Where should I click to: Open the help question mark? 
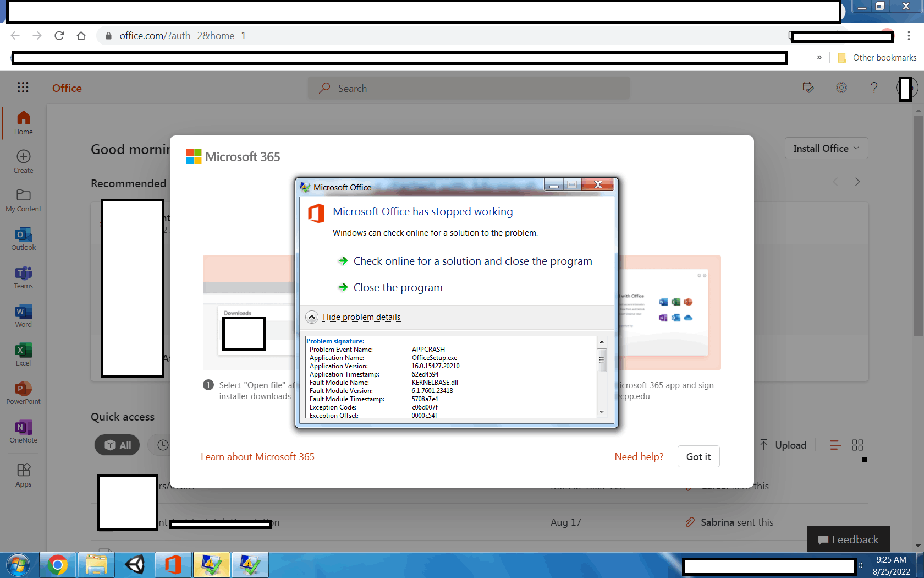tap(874, 88)
